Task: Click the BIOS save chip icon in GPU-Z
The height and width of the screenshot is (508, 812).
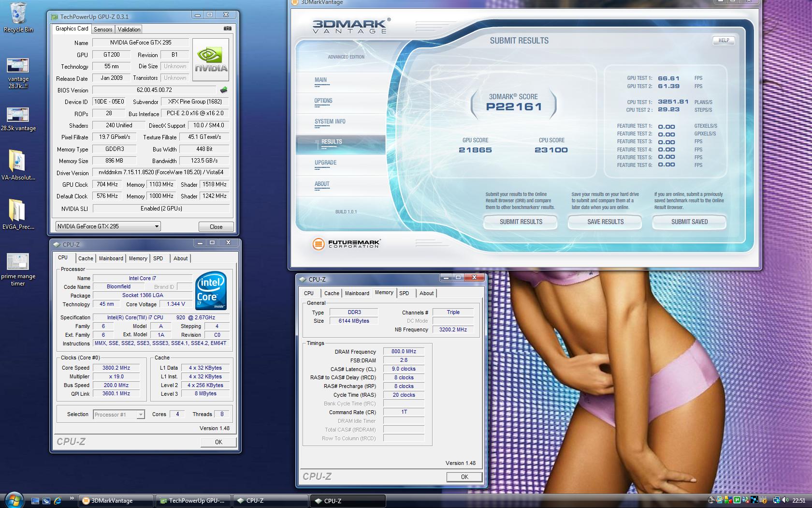Action: 223,90
